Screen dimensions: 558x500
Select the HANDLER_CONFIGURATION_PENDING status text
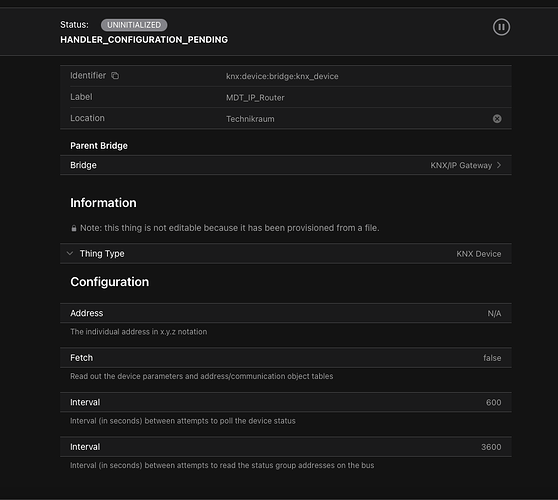(144, 40)
